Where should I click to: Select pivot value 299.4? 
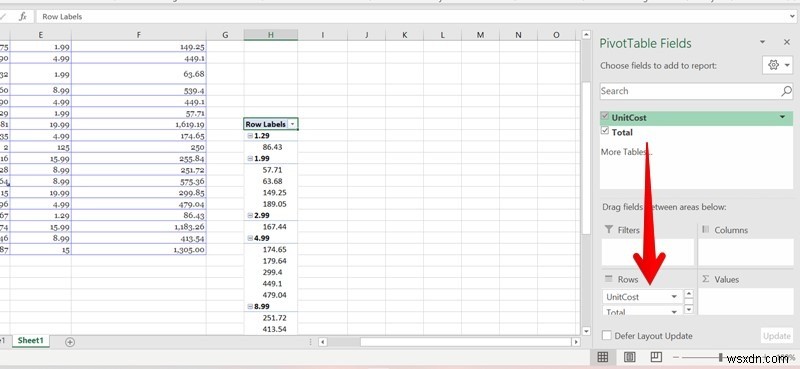point(270,272)
